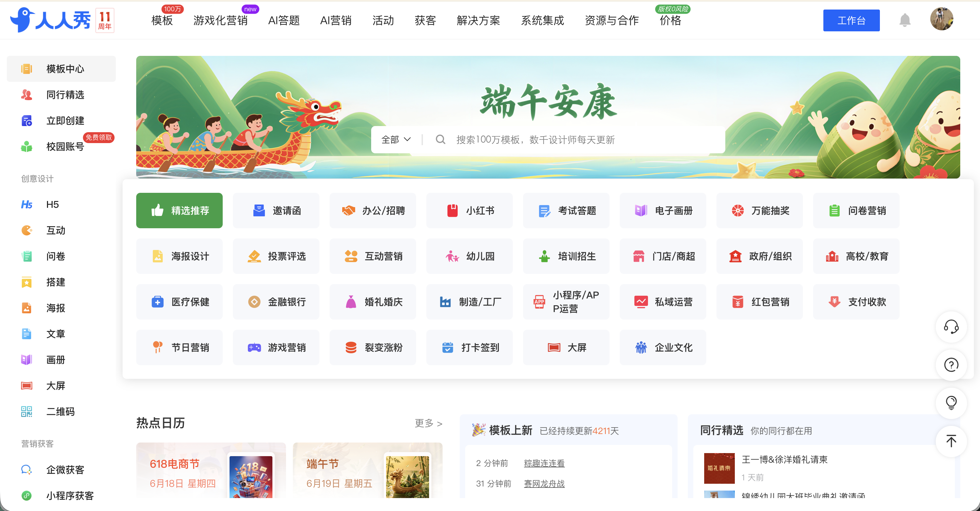Select the 问卷营销 category
This screenshot has height=511, width=980.
[856, 211]
